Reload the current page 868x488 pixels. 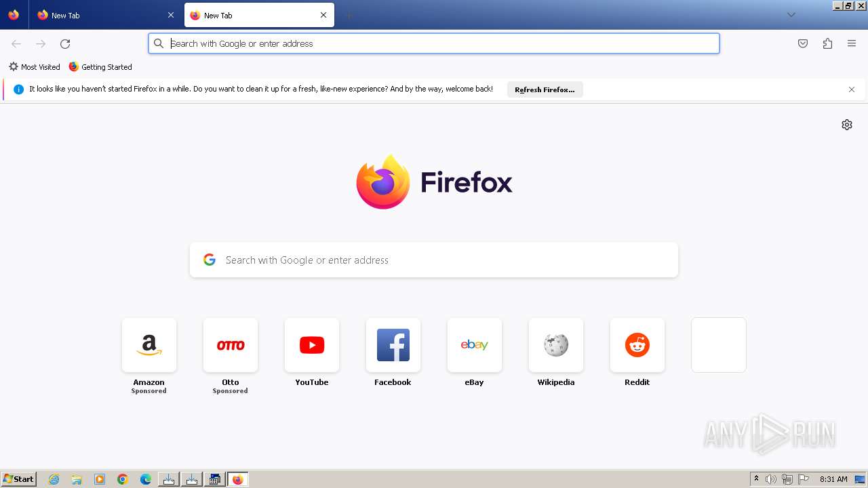click(x=65, y=43)
